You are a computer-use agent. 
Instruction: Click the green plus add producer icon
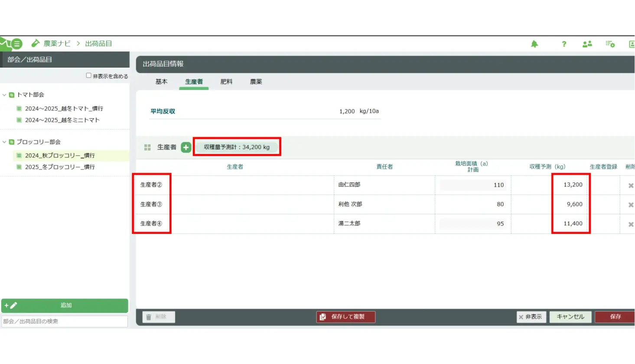click(186, 147)
